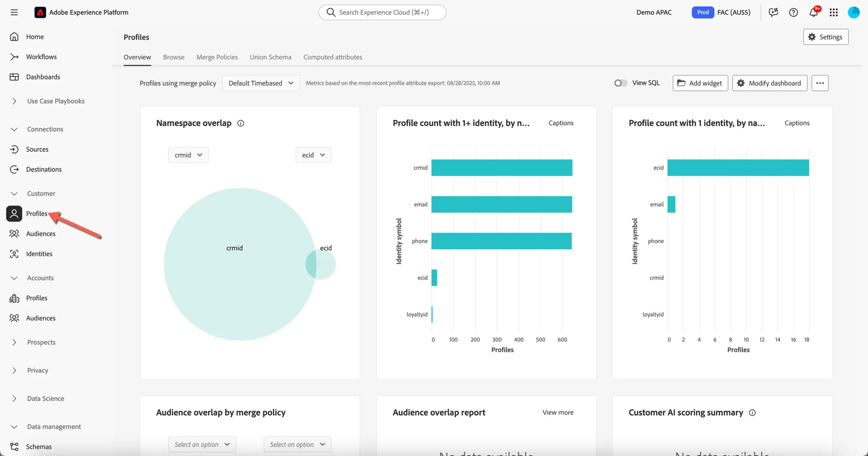Open the crmid namespace dropdown
The height and width of the screenshot is (456, 868).
188,155
